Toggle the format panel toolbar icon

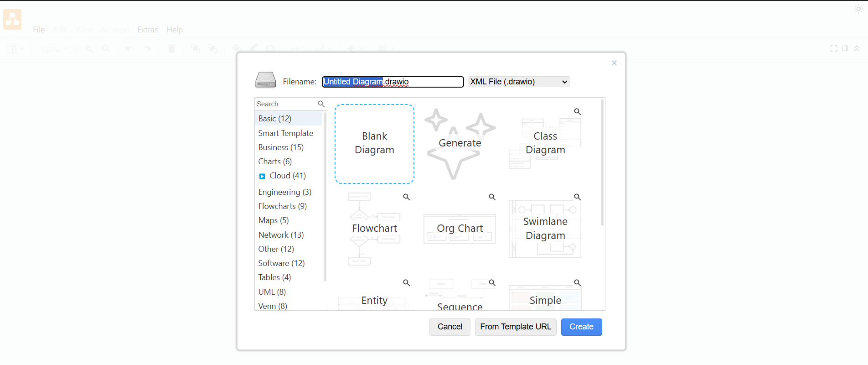pyautogui.click(x=845, y=48)
